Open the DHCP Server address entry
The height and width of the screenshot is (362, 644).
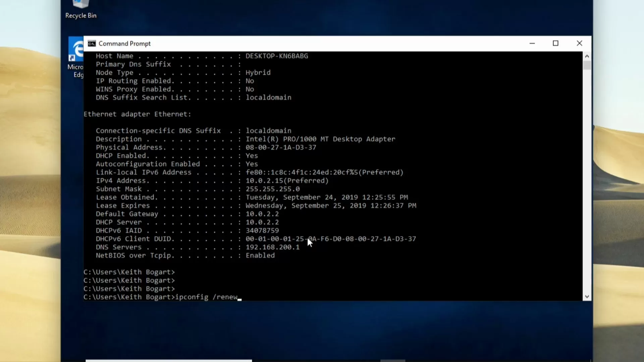262,222
